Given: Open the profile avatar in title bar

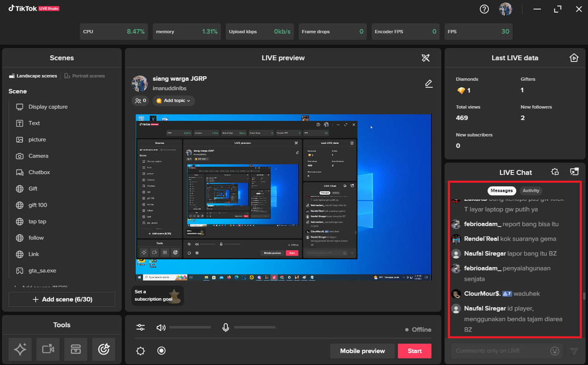Looking at the screenshot, I should [x=506, y=9].
